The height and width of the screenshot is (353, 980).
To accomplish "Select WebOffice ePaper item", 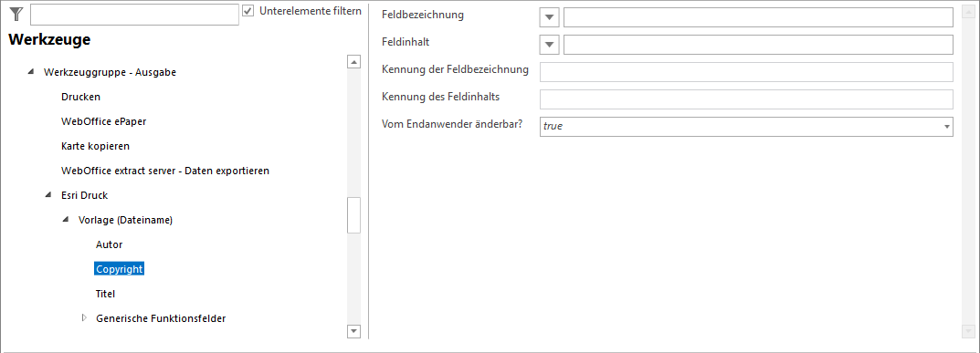I will [104, 121].
